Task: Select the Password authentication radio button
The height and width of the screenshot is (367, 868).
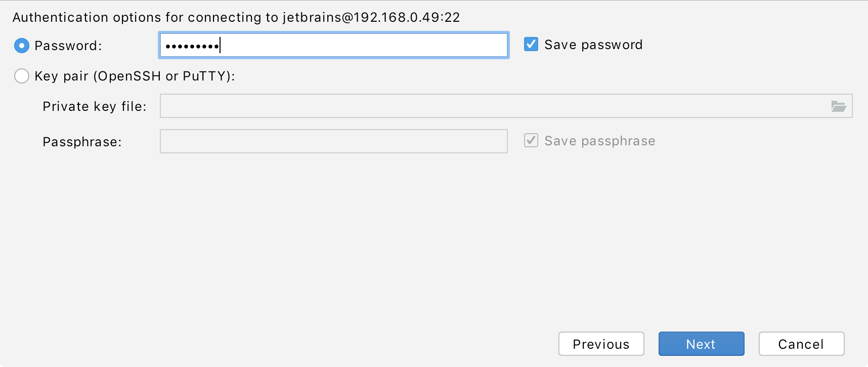Action: (21, 46)
